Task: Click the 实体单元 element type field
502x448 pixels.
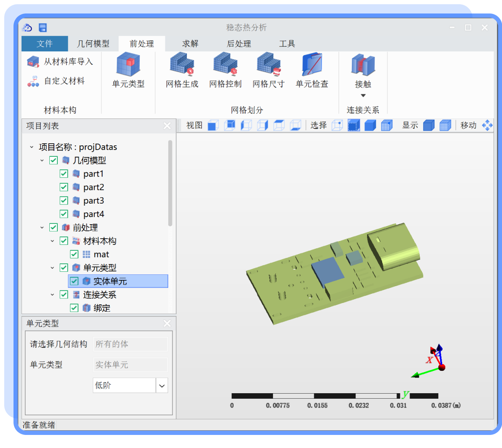Action: (x=130, y=365)
